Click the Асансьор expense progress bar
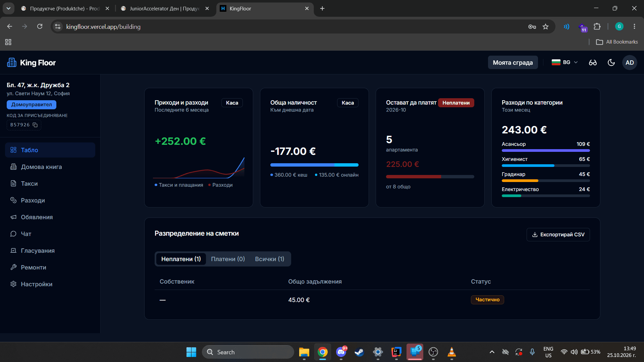Viewport: 644px width, 362px height. tap(546, 150)
